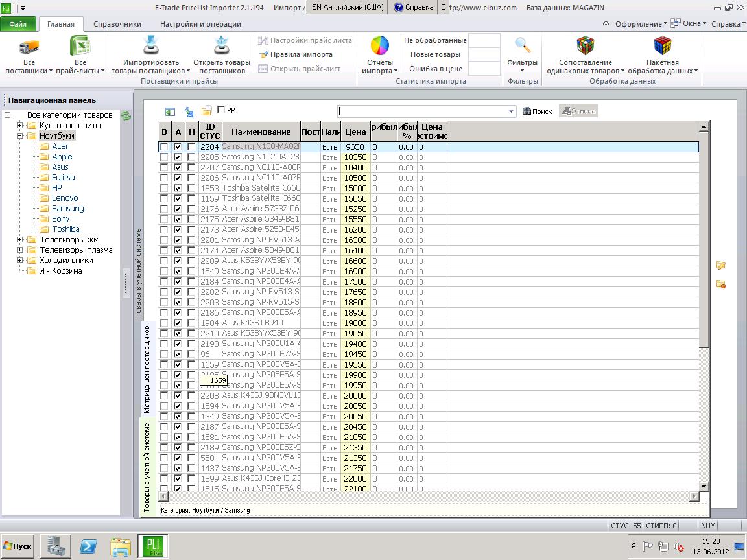
Task: Toggle column H checkbox for ID 2207 row
Action: (x=191, y=168)
